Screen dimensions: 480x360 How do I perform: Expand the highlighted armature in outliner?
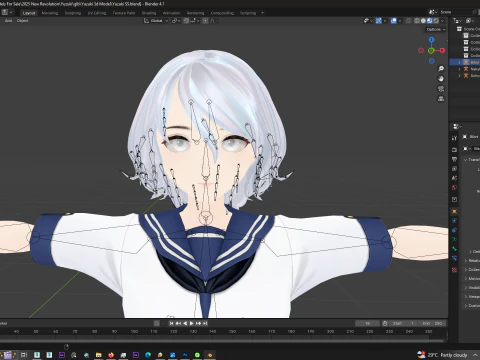[x=459, y=62]
